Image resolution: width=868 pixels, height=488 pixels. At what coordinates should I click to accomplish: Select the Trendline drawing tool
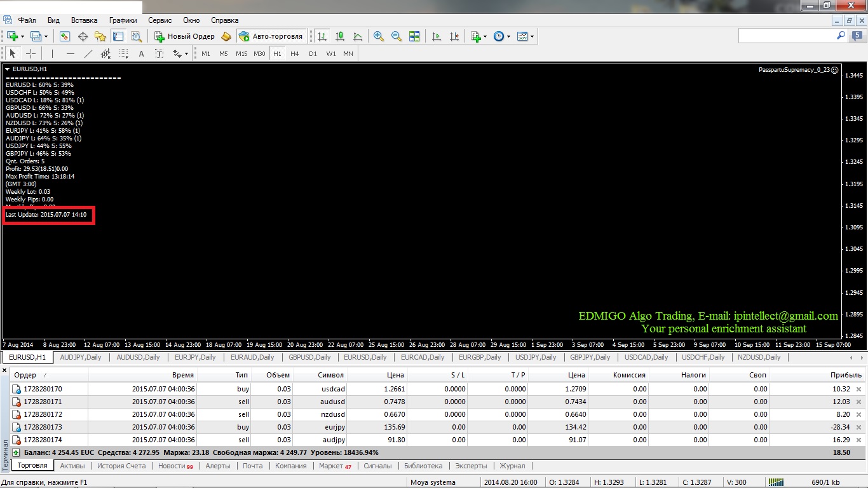[88, 53]
